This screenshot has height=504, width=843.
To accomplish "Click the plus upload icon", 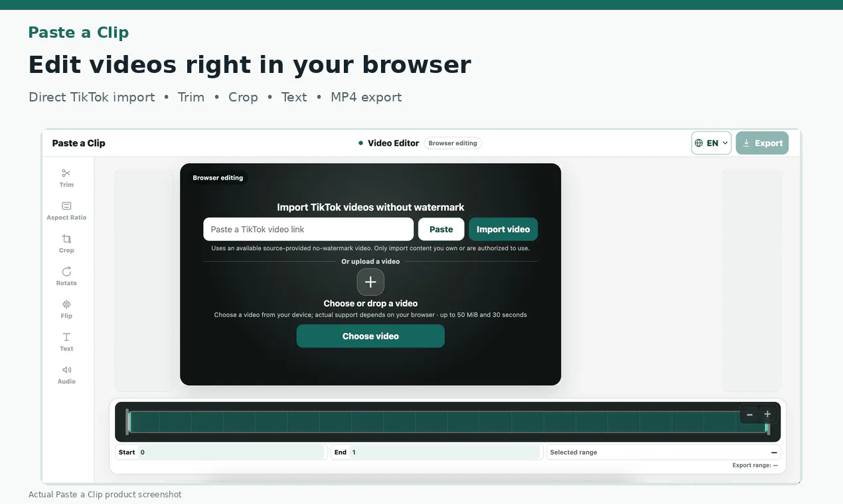I will (x=370, y=282).
